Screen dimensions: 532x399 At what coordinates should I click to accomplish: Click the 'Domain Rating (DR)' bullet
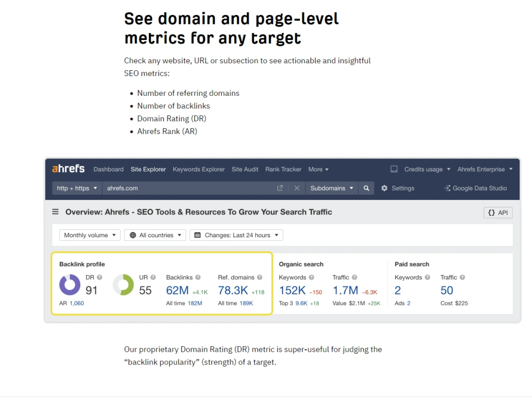(x=171, y=119)
